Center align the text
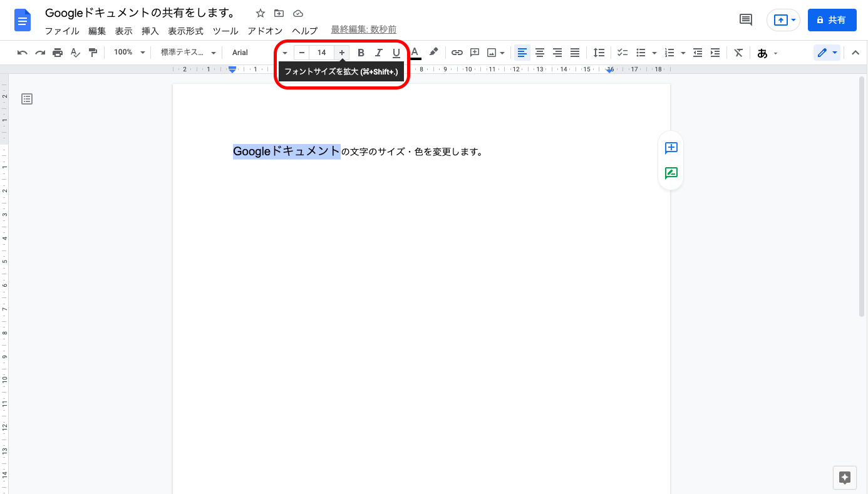The image size is (868, 494). pos(540,53)
